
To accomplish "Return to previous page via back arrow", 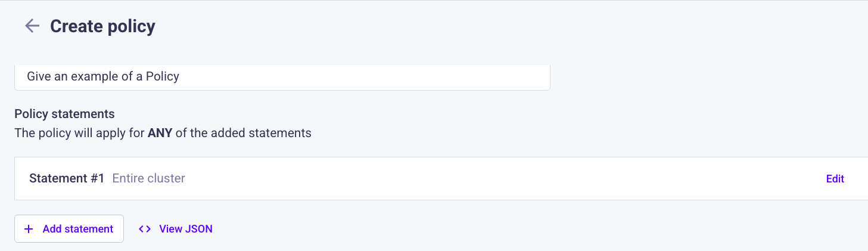I will click(x=32, y=26).
